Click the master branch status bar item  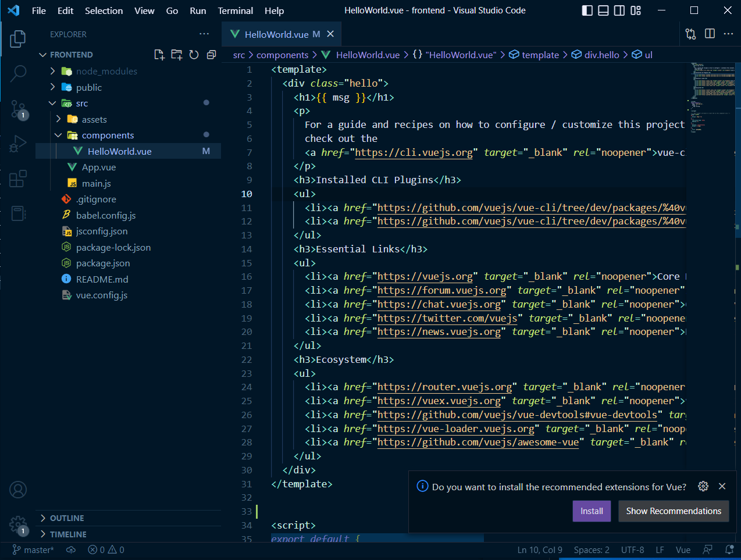coord(33,550)
